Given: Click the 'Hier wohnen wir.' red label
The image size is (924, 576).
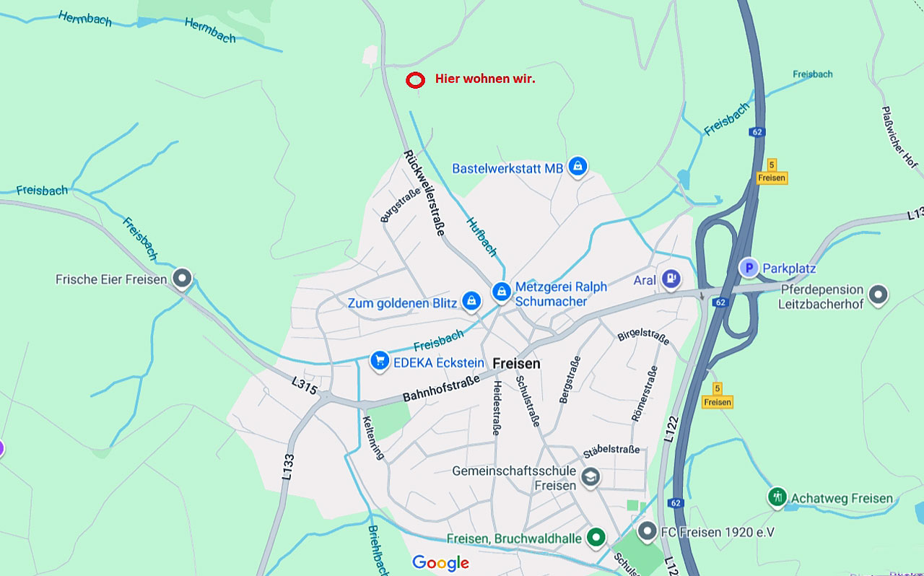Looking at the screenshot, I should (485, 79).
